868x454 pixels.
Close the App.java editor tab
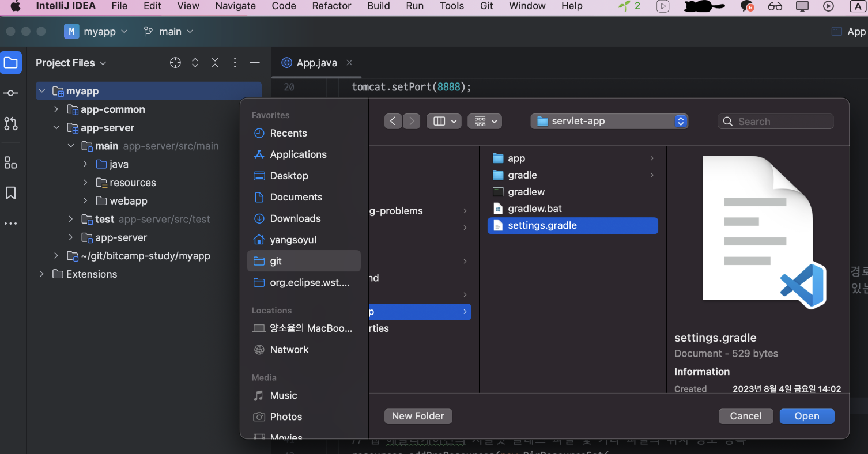pyautogui.click(x=349, y=63)
